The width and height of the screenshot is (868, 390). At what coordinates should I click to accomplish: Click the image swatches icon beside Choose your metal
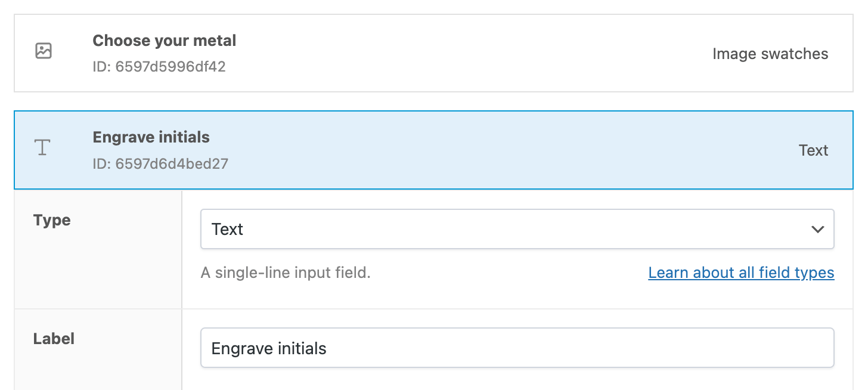pyautogui.click(x=44, y=51)
